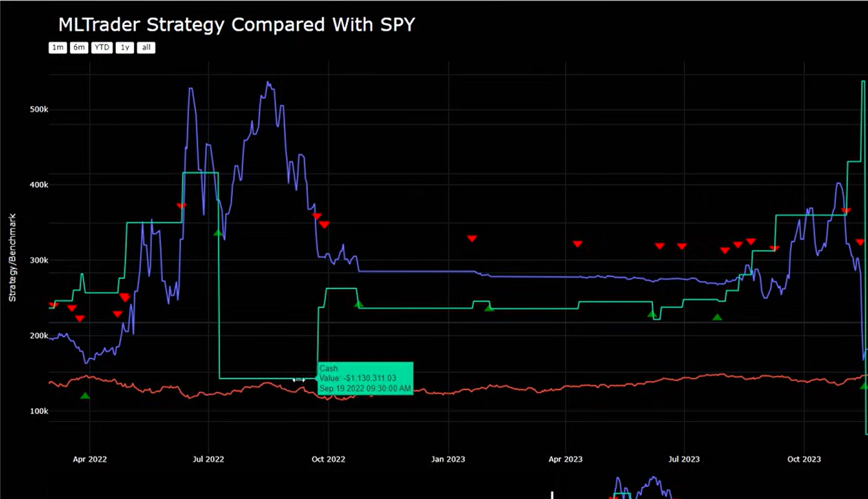Click the 'Oct 2022' x-axis label
The height and width of the screenshot is (499, 868).
328,459
